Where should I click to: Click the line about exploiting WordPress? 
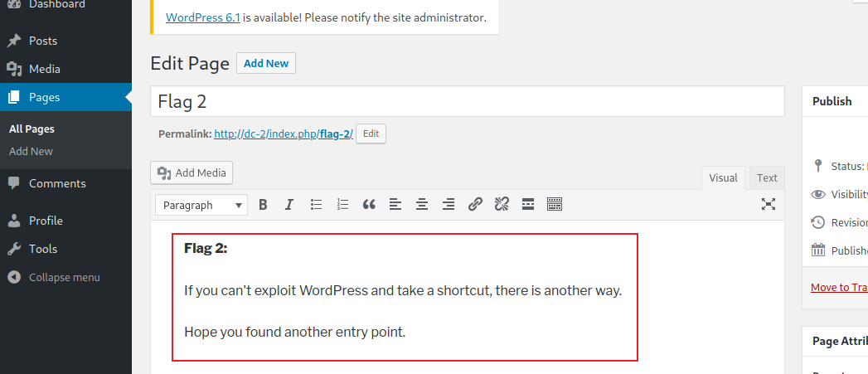tap(403, 290)
